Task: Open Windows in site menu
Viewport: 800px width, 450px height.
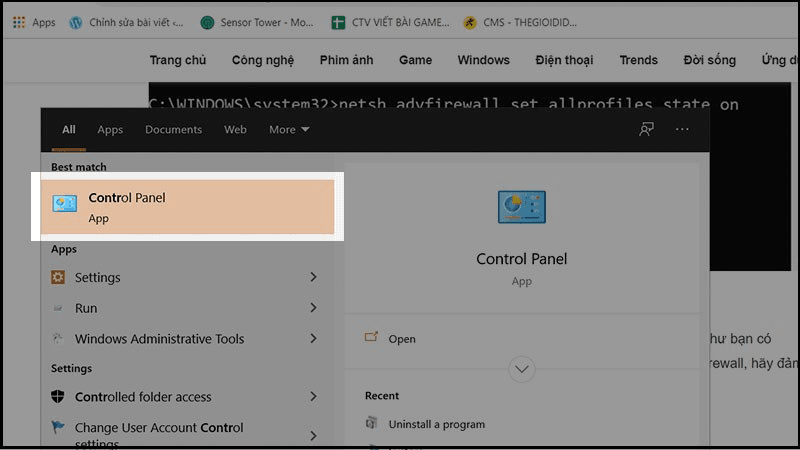Action: tap(484, 60)
